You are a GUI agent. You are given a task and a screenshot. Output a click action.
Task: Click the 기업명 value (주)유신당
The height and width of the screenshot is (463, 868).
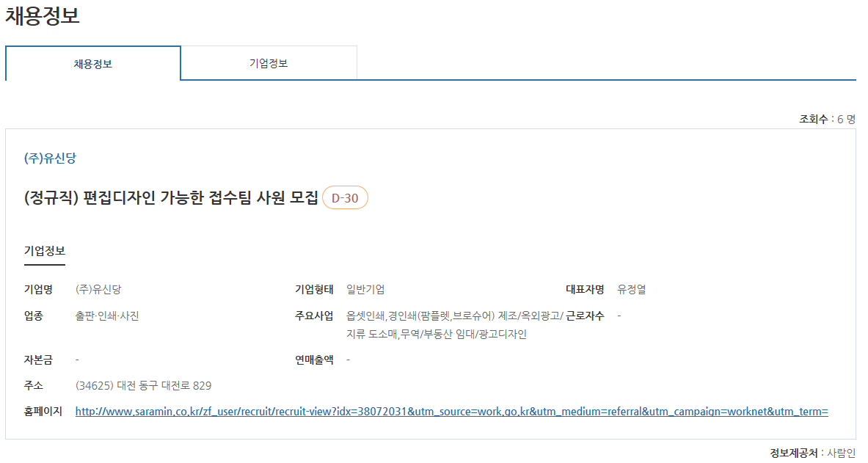click(x=98, y=289)
